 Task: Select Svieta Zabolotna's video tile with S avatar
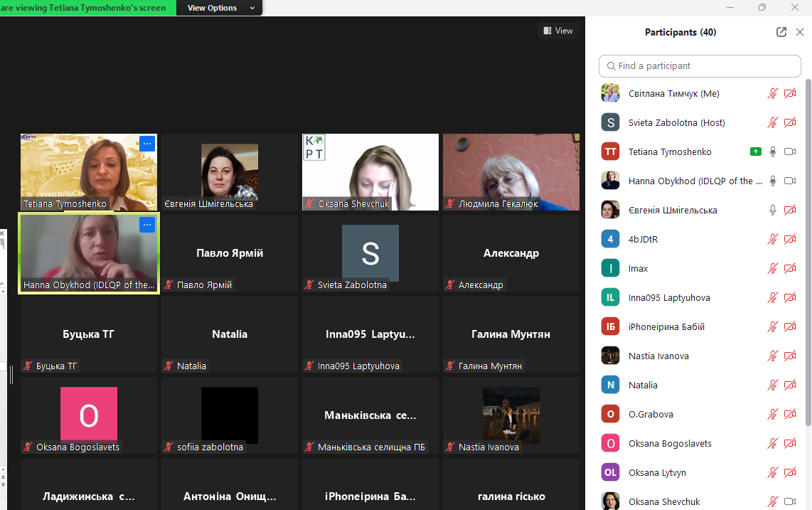(370, 253)
